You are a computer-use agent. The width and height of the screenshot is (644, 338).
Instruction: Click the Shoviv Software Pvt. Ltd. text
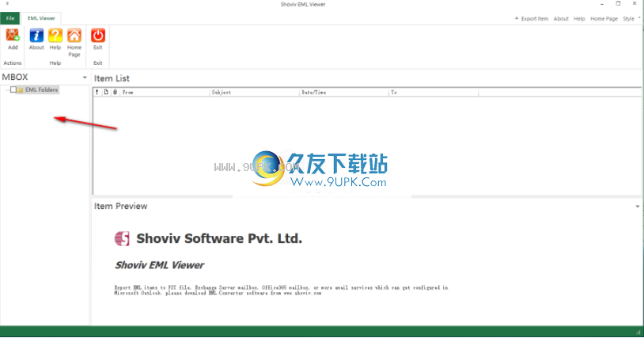click(219, 238)
